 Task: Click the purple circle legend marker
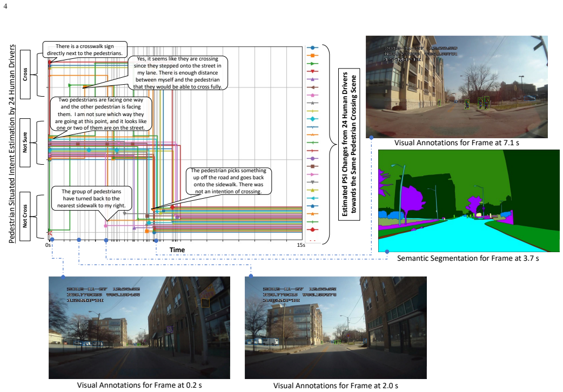312,158
